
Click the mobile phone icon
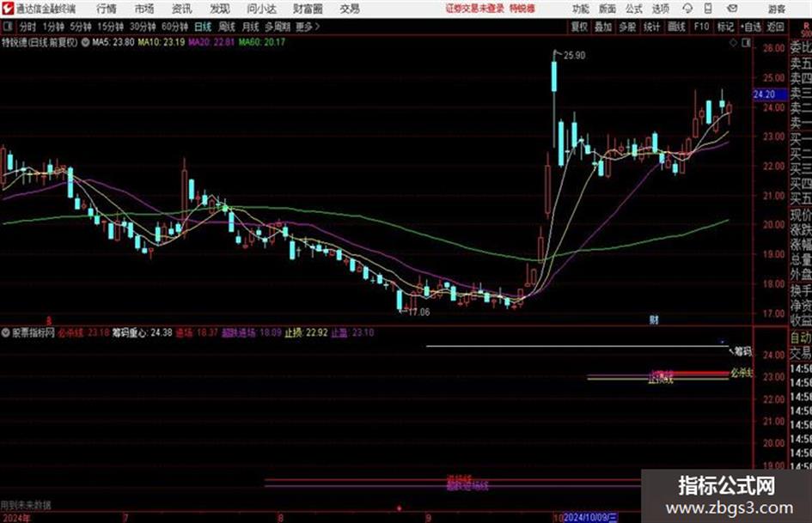click(708, 9)
